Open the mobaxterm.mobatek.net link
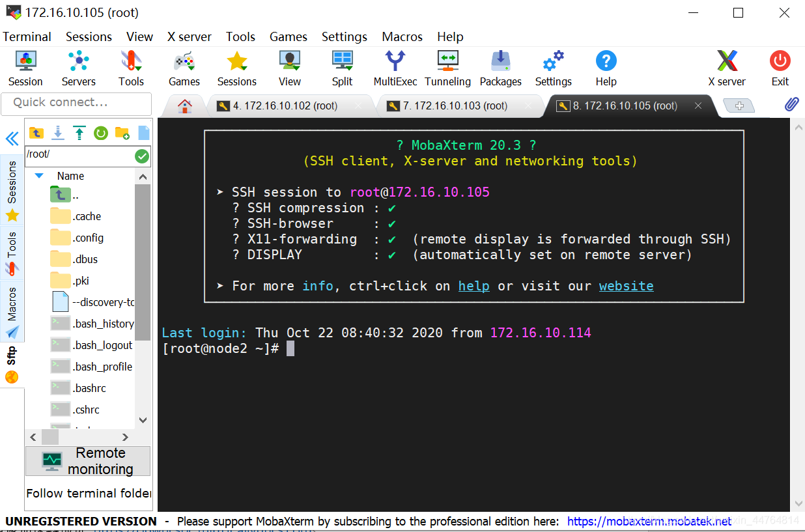The width and height of the screenshot is (805, 532). 649,522
